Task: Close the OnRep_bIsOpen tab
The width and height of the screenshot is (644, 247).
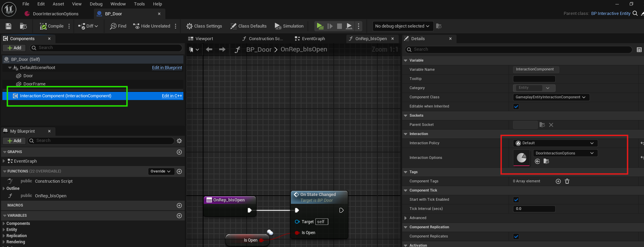Action: click(393, 39)
